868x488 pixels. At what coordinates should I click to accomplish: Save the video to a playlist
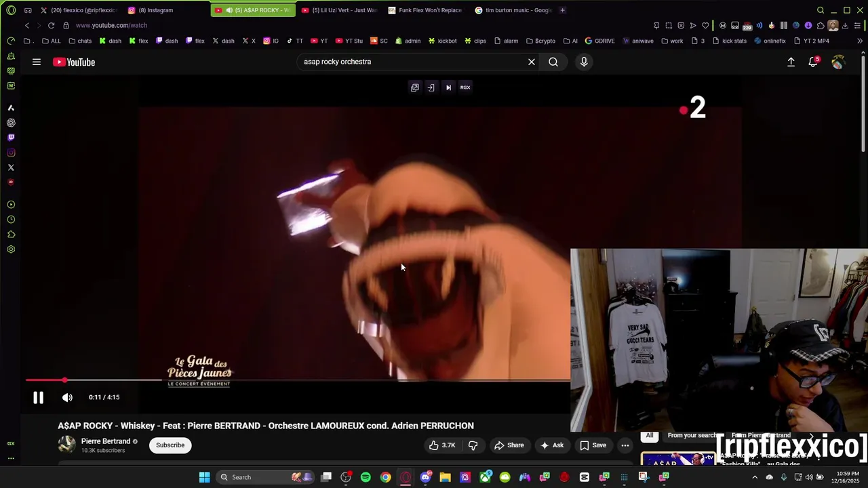tap(593, 445)
